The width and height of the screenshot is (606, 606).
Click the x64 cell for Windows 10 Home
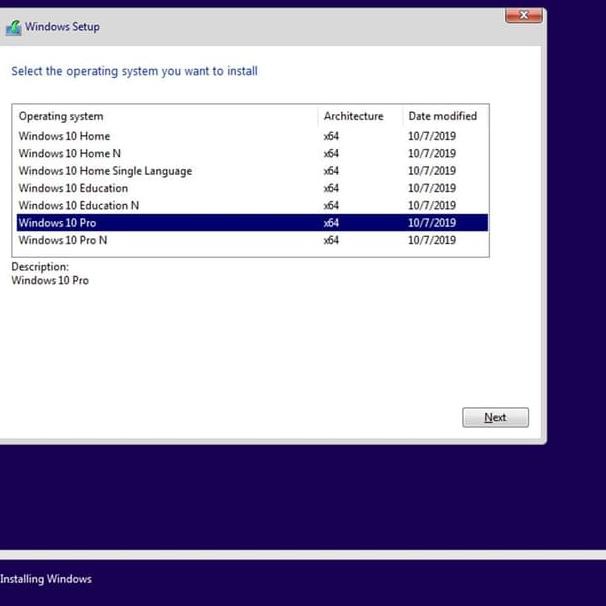[x=331, y=136]
